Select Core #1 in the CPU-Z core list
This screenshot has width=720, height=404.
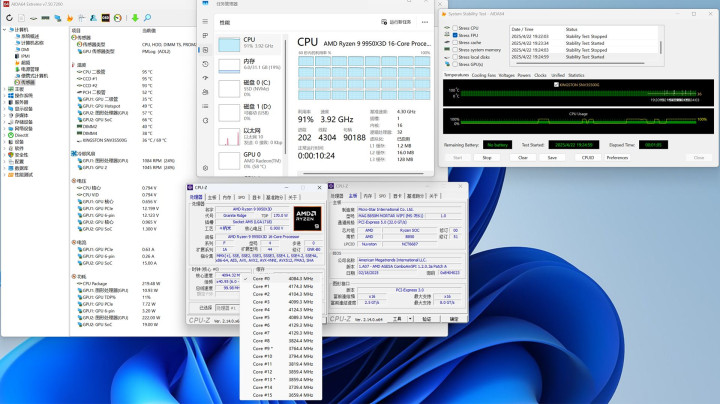click(262, 285)
